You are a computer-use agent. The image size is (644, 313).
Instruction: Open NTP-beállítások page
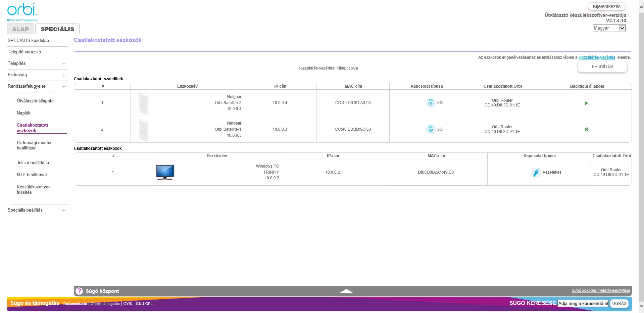[x=32, y=175]
